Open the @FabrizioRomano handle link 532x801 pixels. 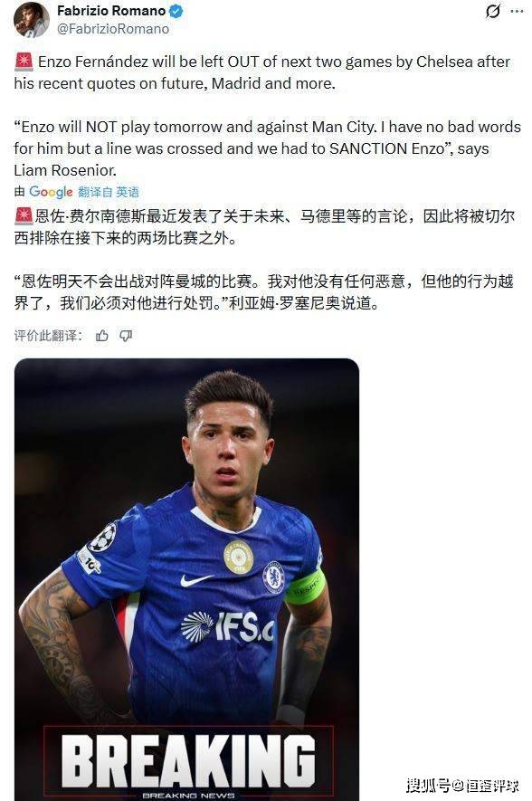coord(113,29)
